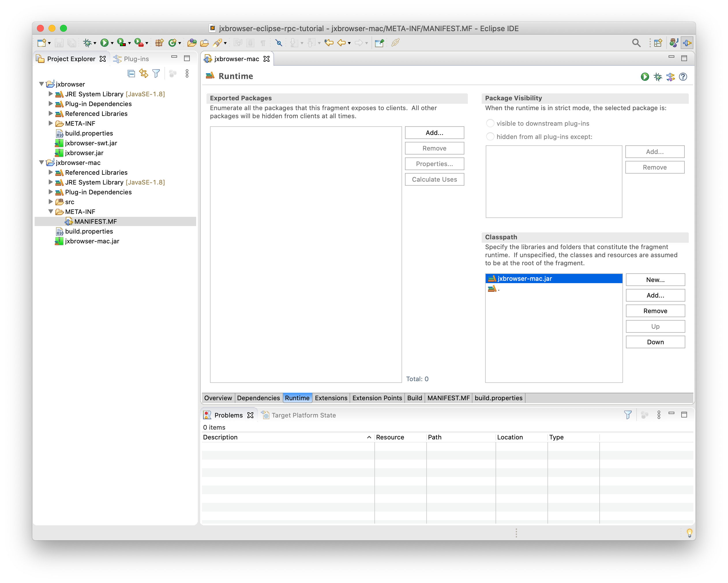Viewport: 728px width, 583px height.
Task: Select visible to downstream plug-ins radio button
Action: (489, 123)
